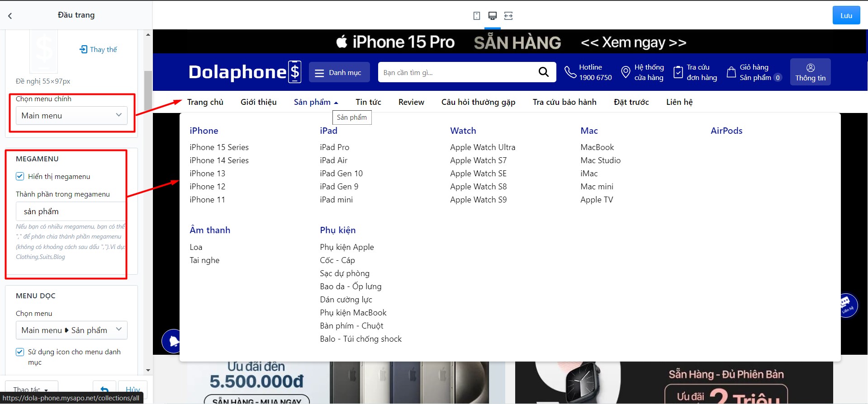Open Giới thiệu menu item
This screenshot has width=868, height=404.
point(259,102)
